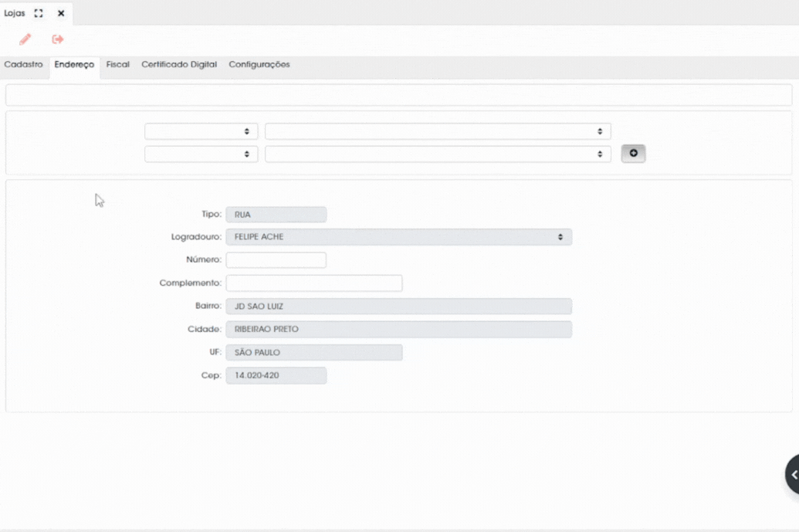
Task: Expand the Logradouro dropdown FELIPE ACHE
Action: click(399, 237)
